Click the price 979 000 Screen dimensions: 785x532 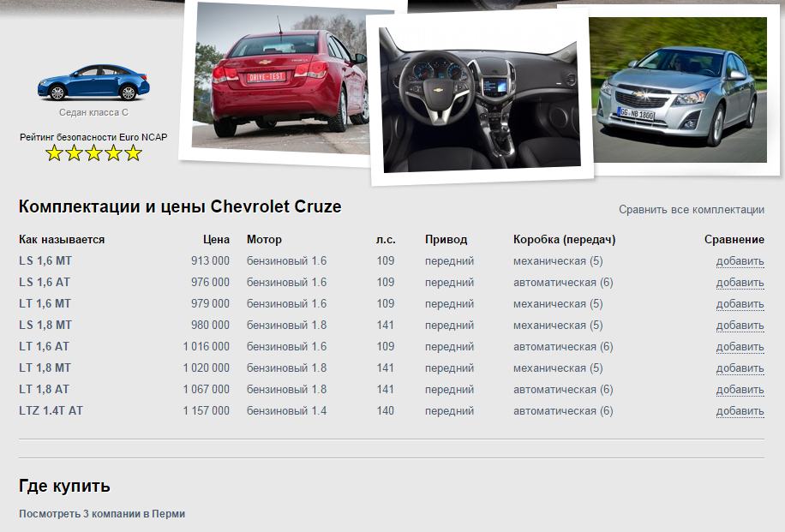pos(210,304)
